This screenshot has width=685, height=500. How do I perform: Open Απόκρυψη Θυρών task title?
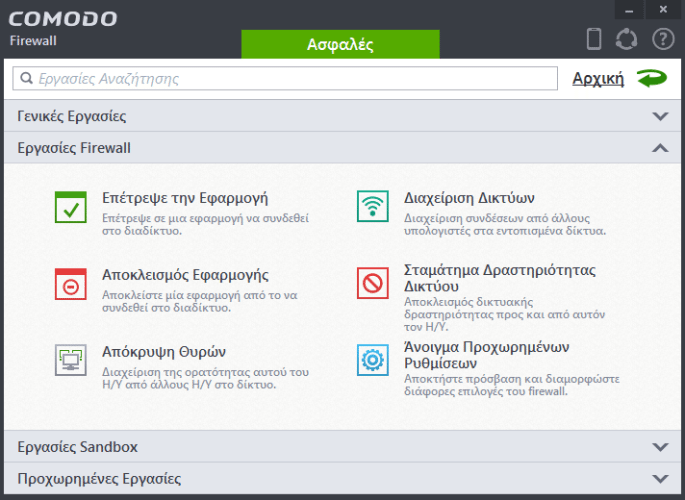164,352
